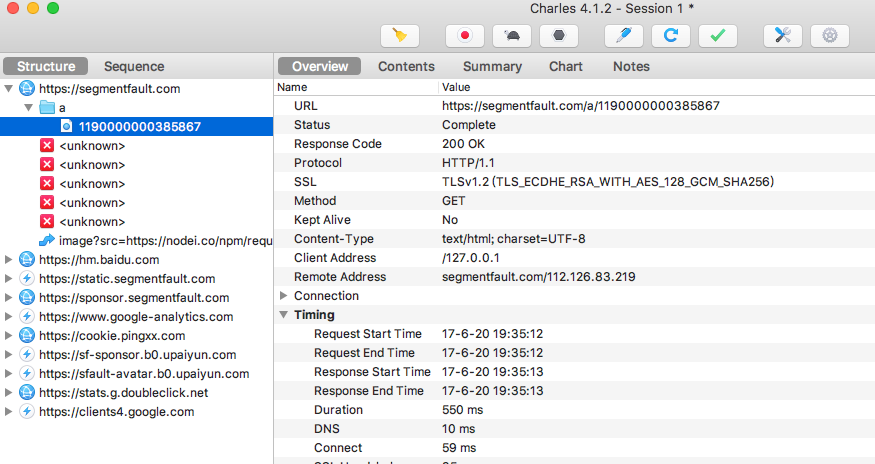This screenshot has height=464, width=875.
Task: Toggle the turtle throttling icon
Action: tap(512, 35)
